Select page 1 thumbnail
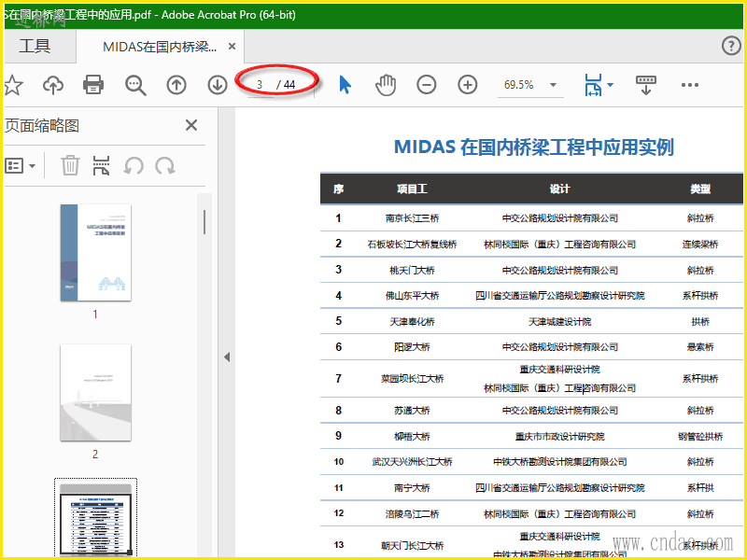747x560 pixels. [x=96, y=252]
